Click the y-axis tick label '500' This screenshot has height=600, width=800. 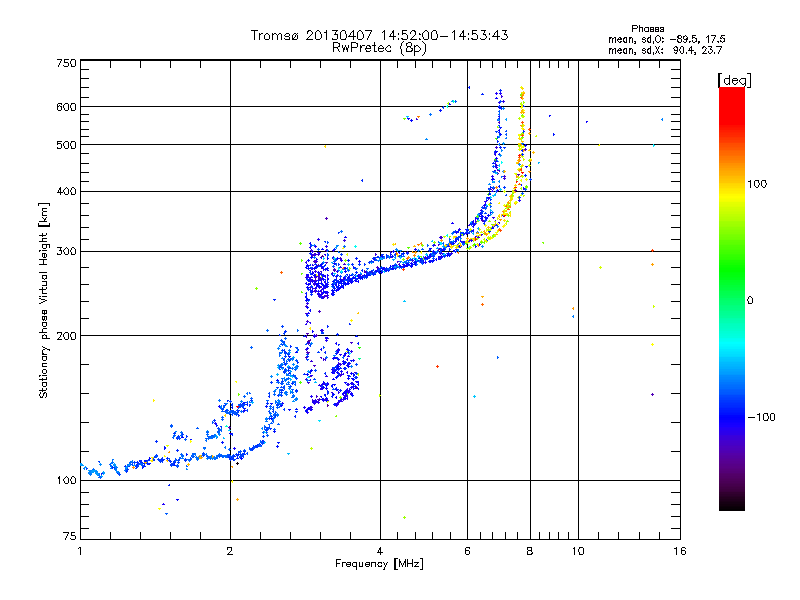click(66, 145)
